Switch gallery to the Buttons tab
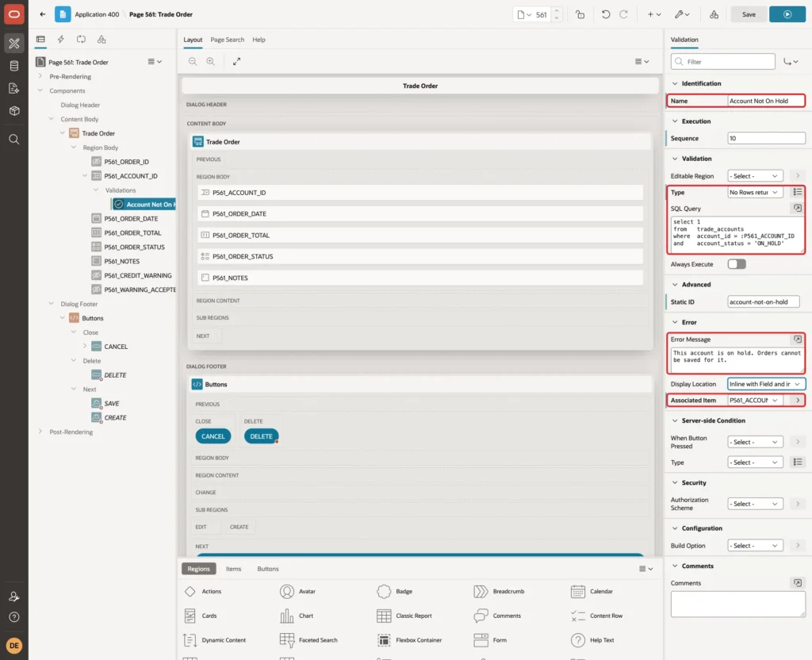 pyautogui.click(x=268, y=569)
